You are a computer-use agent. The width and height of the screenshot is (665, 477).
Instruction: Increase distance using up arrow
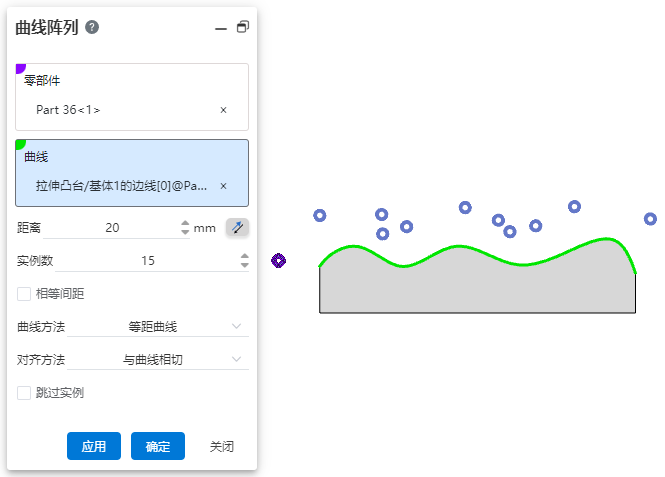coord(184,223)
